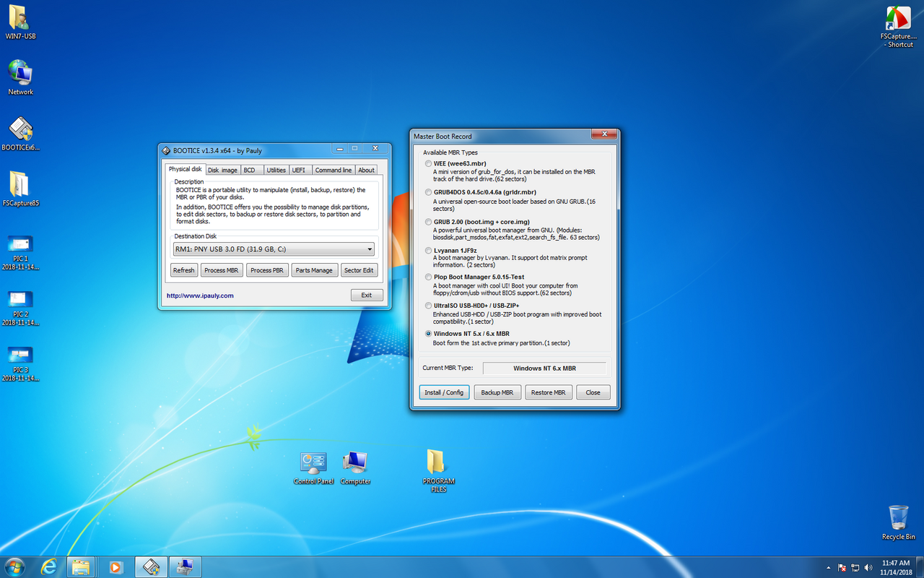The height and width of the screenshot is (578, 924).
Task: Click the Show desktop strip on taskbar
Action: click(x=920, y=567)
